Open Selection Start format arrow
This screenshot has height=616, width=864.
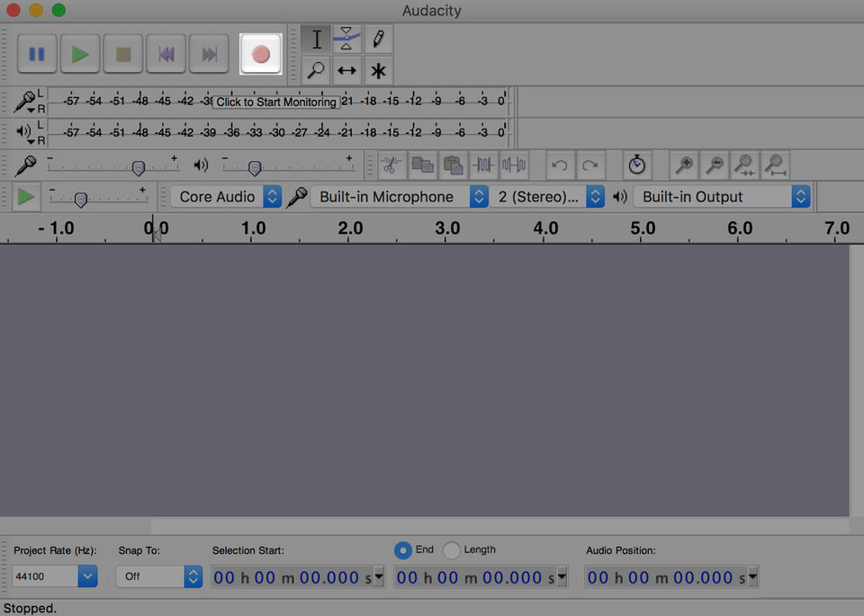coord(379,577)
